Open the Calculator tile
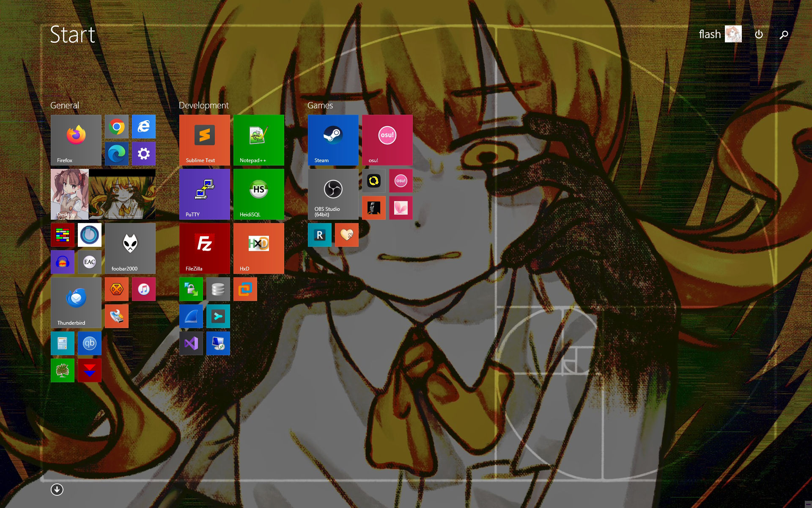Viewport: 812px width, 508px height. (x=63, y=343)
